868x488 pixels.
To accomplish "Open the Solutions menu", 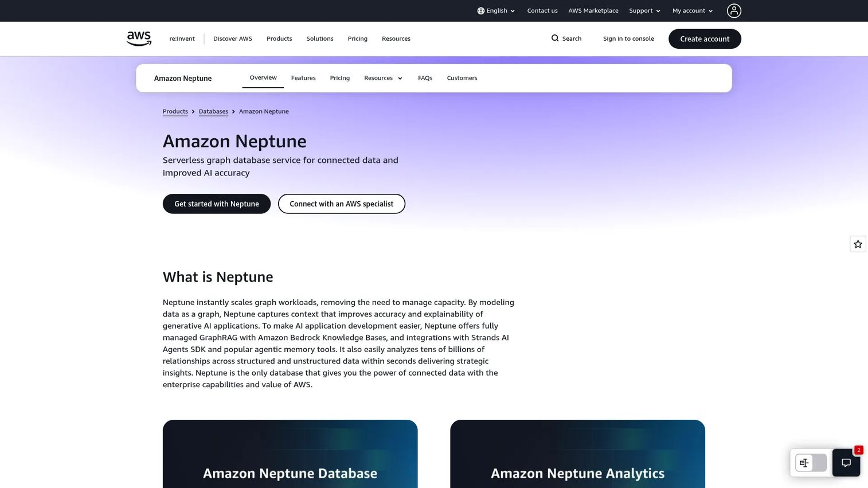I will pyautogui.click(x=320, y=39).
